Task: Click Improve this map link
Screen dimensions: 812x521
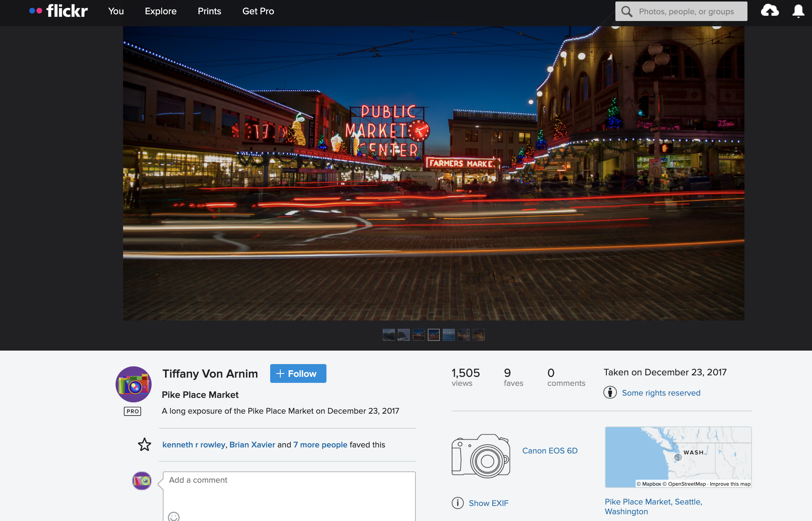Action: pyautogui.click(x=730, y=484)
